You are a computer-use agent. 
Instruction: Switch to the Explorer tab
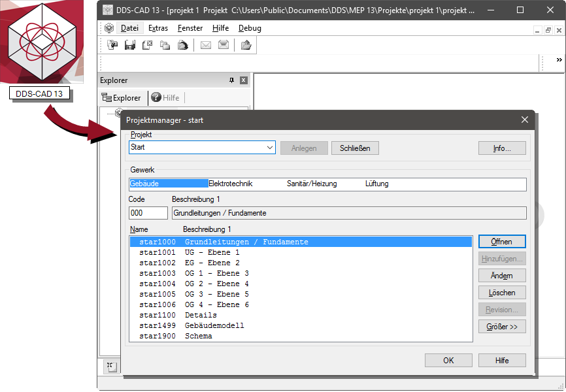click(122, 97)
